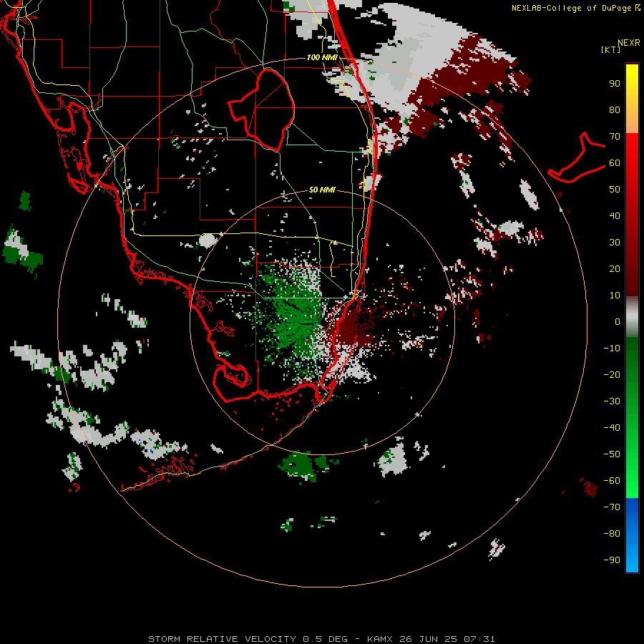Select the 20 value on velocity scale
The height and width of the screenshot is (644, 644).
click(x=615, y=268)
